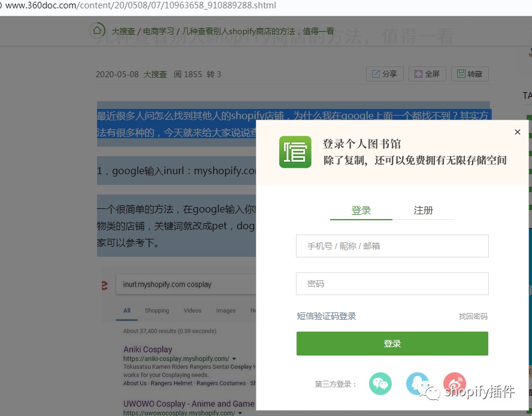This screenshot has height=416, width=532.
Task: Select the Shopping tab in Google results
Action: (x=156, y=311)
